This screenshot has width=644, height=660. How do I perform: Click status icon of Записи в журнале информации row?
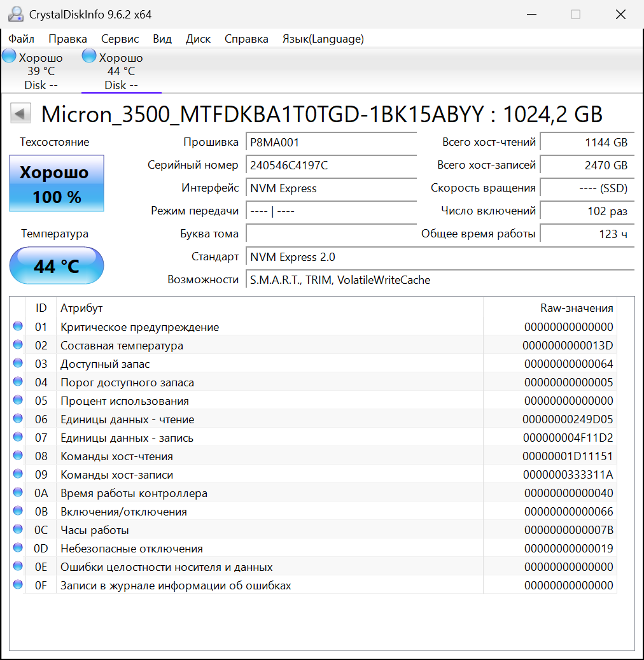tap(18, 585)
